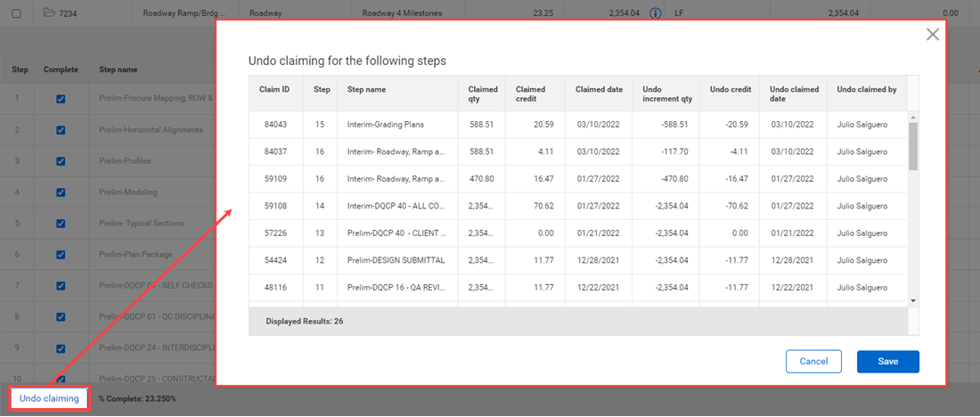Toggle Complete checkbox for step 4
Screen dimensions: 980x417
click(x=61, y=192)
